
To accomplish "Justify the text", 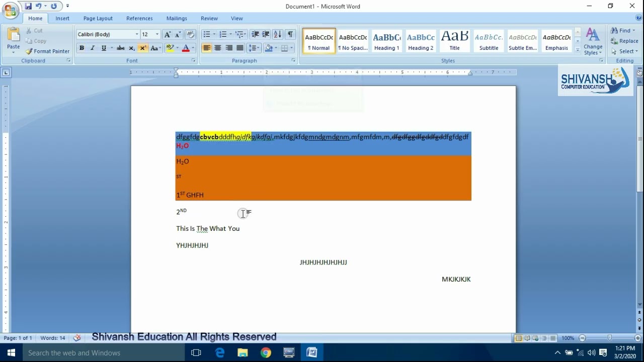I will (240, 48).
